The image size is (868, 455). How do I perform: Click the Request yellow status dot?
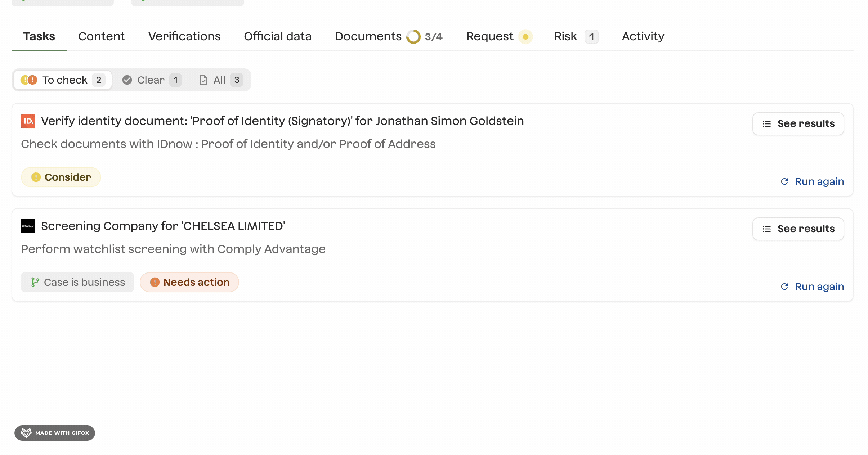(x=525, y=37)
